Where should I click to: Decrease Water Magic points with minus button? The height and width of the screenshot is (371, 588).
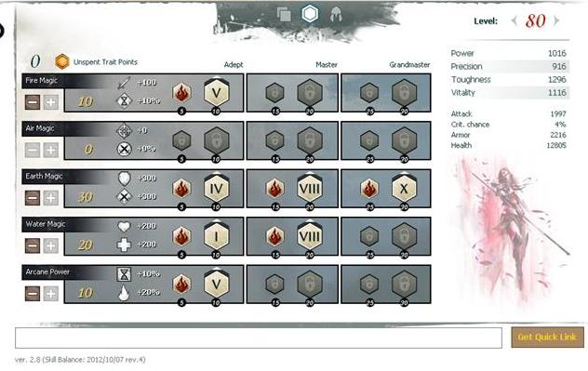[x=33, y=245]
